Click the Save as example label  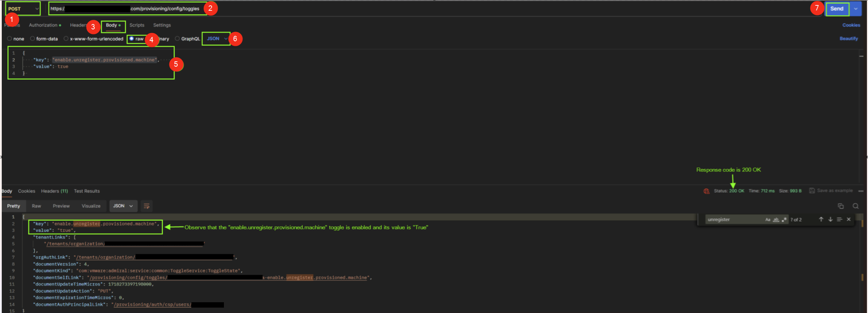tap(835, 191)
